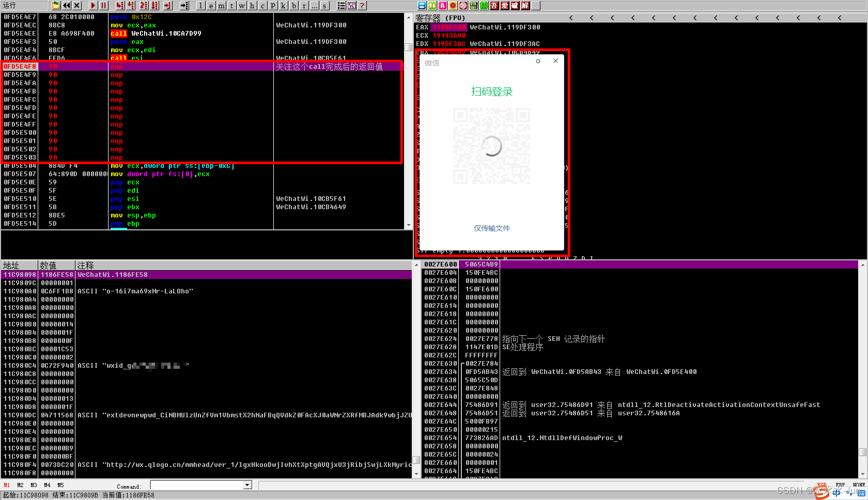Viewport: 868px width, 500px height.
Task: Restart the program with the rewind icon
Action: pos(67,6)
